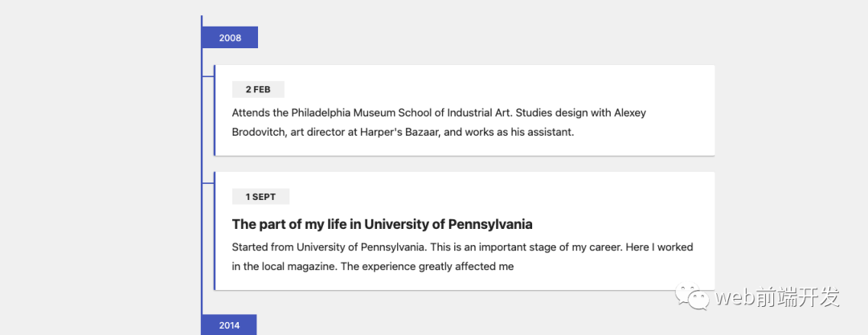Click the 1 SEPT date badge

tap(260, 197)
